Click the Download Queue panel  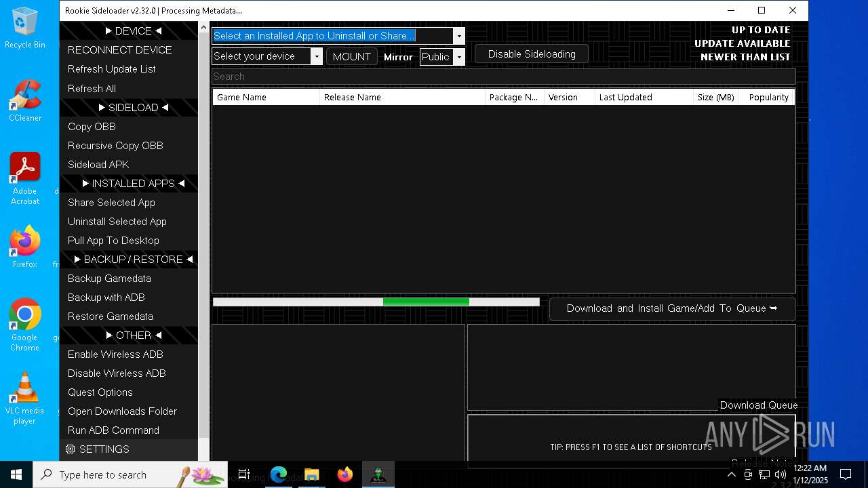631,367
